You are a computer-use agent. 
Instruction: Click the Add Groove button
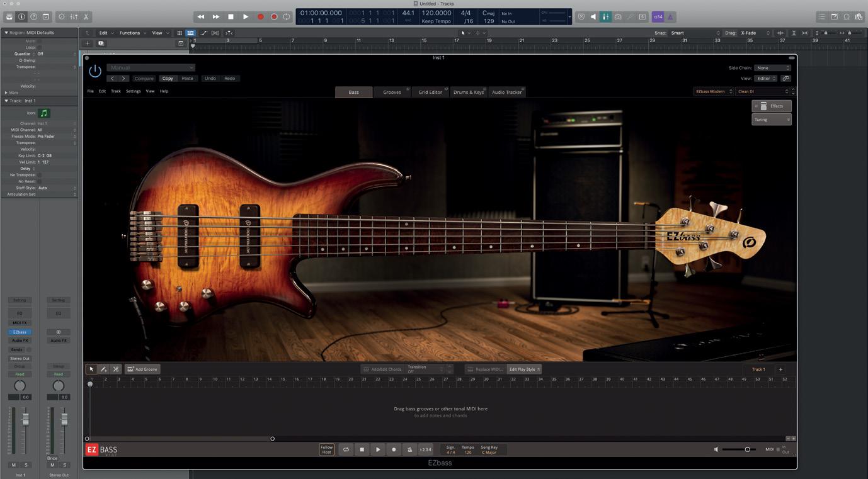(142, 369)
